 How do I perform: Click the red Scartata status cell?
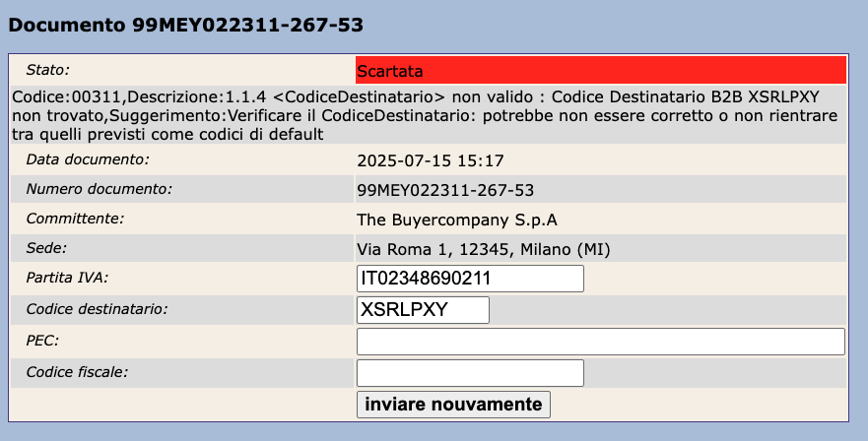(600, 71)
